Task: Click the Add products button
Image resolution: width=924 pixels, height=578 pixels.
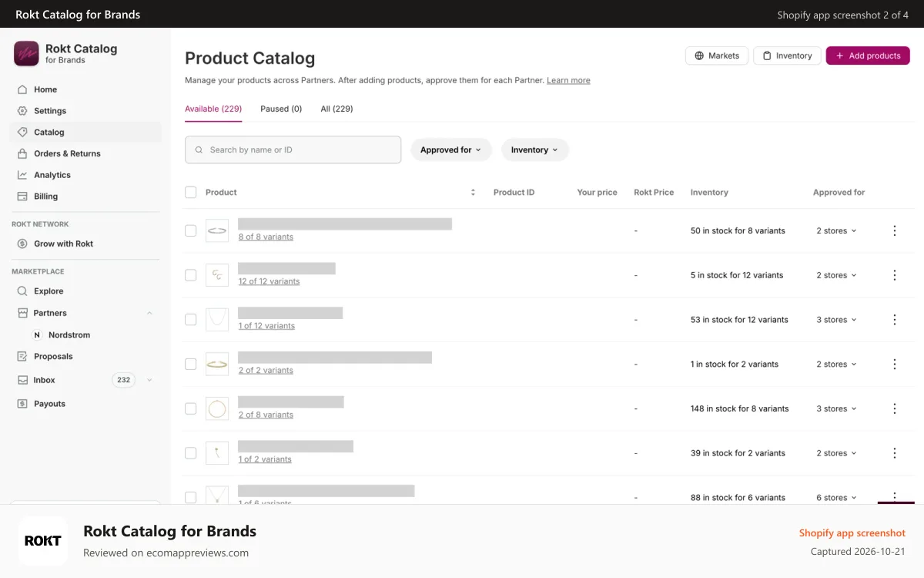Action: (x=868, y=55)
